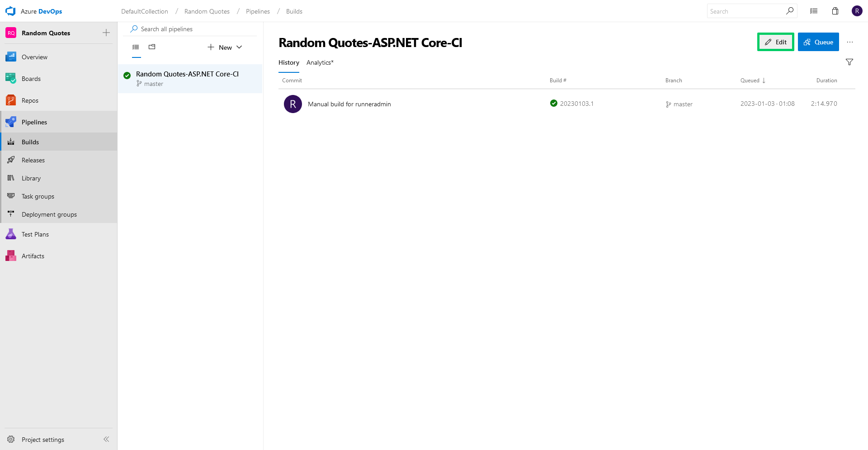
Task: Click the runneradmin R avatar in build row
Action: 293,104
